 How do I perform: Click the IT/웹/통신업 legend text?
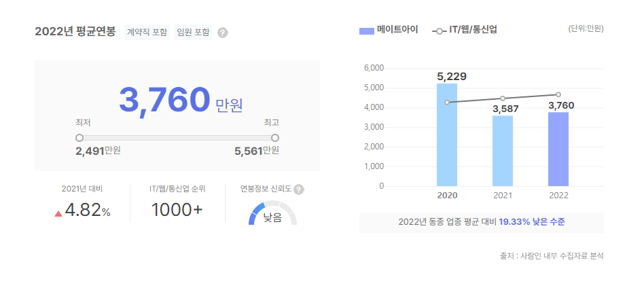point(472,30)
